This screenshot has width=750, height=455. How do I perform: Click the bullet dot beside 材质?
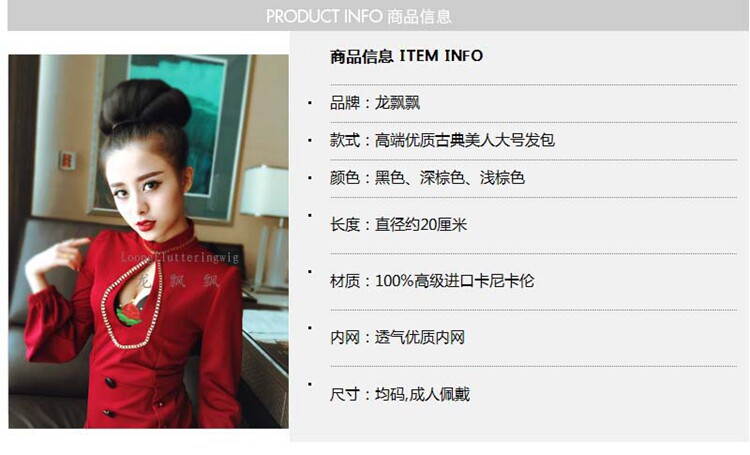click(310, 272)
